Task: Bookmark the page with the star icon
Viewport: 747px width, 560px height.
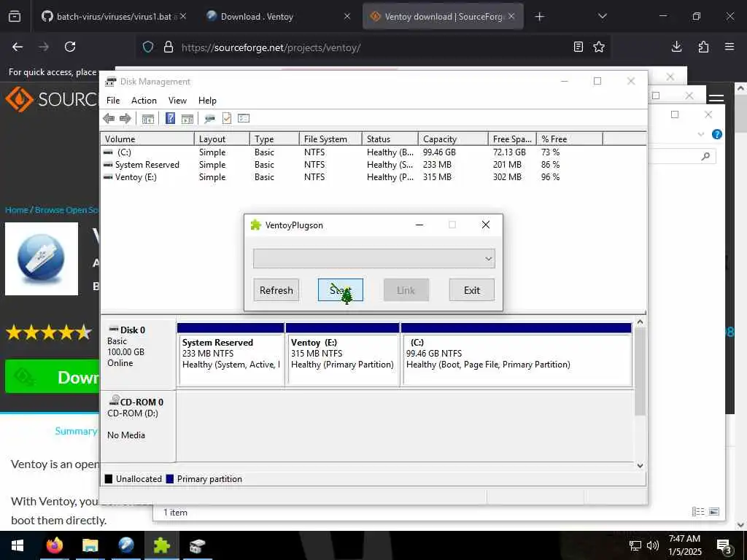Action: 599,47
